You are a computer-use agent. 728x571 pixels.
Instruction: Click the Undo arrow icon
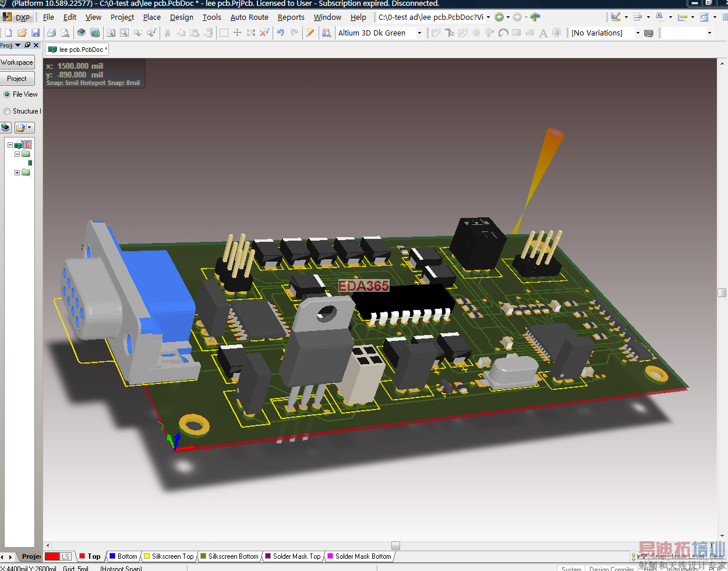(x=281, y=33)
